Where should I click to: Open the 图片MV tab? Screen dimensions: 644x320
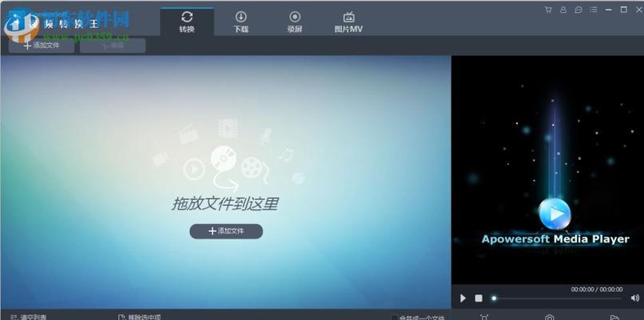point(348,22)
